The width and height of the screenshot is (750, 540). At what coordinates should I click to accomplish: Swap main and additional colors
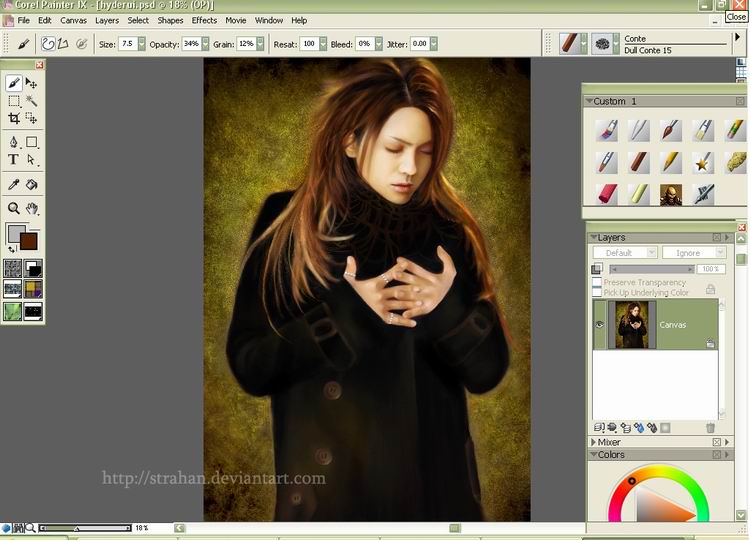[x=12, y=249]
